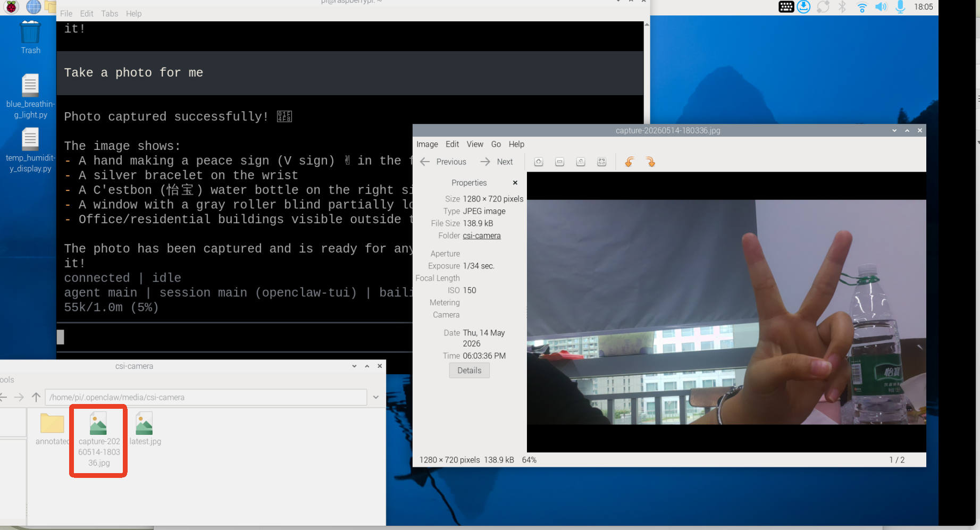Open the Go menu in image viewer

pos(496,144)
